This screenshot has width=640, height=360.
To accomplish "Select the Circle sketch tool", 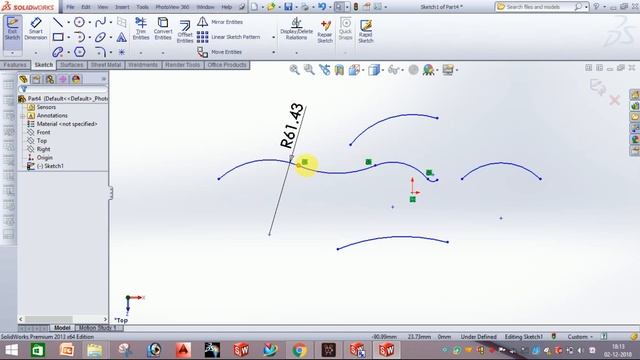I will 79,22.
